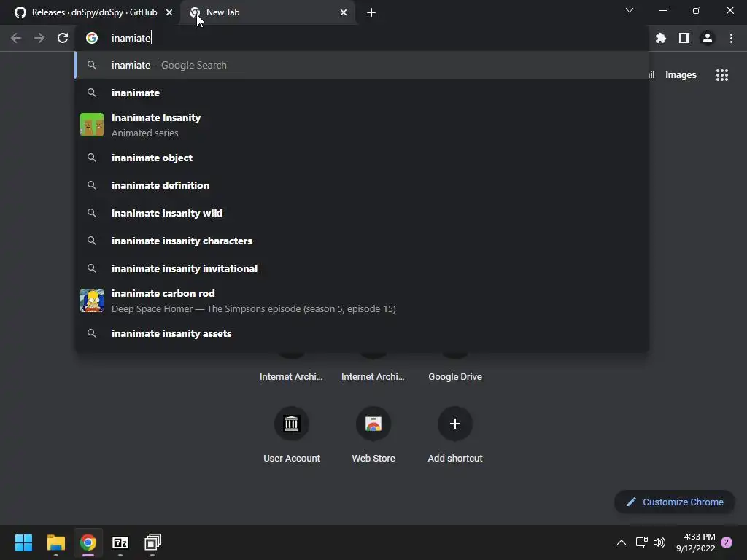
Task: Open the network status tray icon
Action: tap(642, 542)
